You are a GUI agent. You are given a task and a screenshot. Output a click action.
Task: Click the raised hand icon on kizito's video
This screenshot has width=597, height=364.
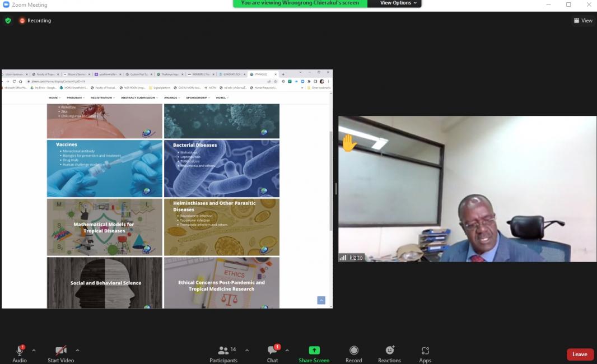coord(349,143)
